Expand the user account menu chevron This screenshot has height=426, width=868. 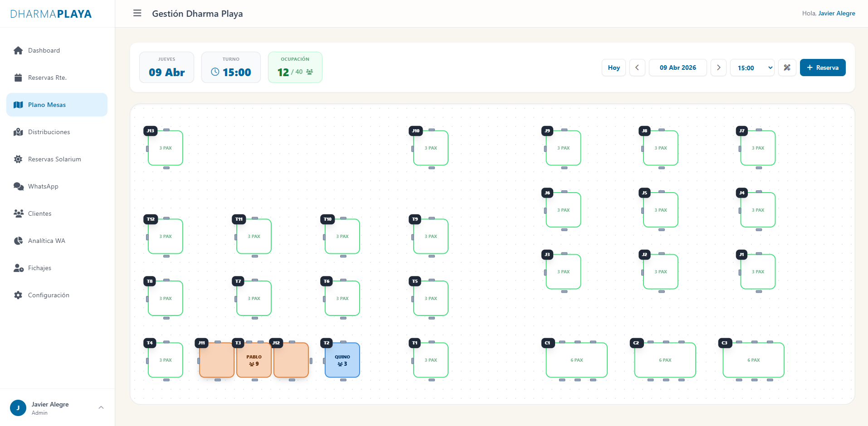point(101,407)
